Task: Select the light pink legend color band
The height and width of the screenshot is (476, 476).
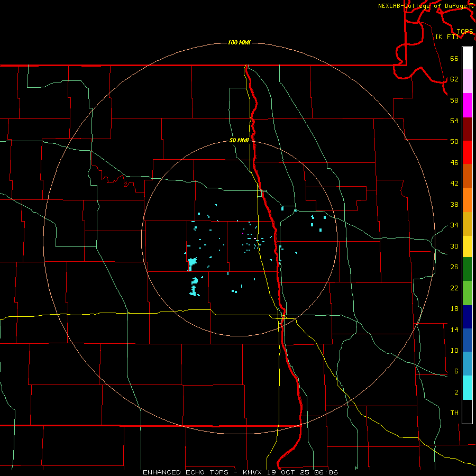Action: [467, 81]
